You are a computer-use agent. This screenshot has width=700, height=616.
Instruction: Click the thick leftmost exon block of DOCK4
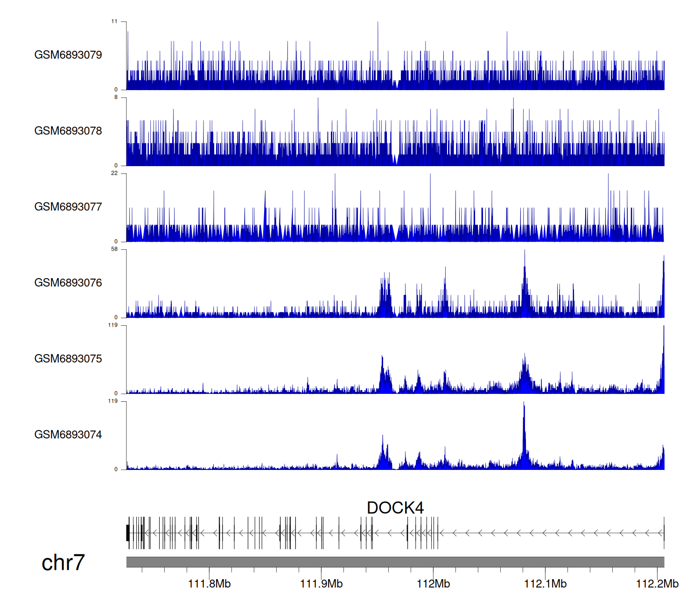[x=128, y=533]
